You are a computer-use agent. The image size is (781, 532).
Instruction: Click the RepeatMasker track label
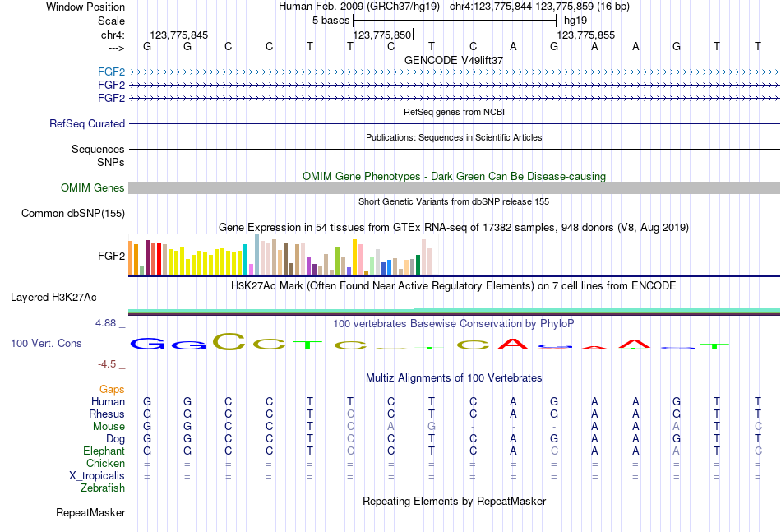point(90,512)
